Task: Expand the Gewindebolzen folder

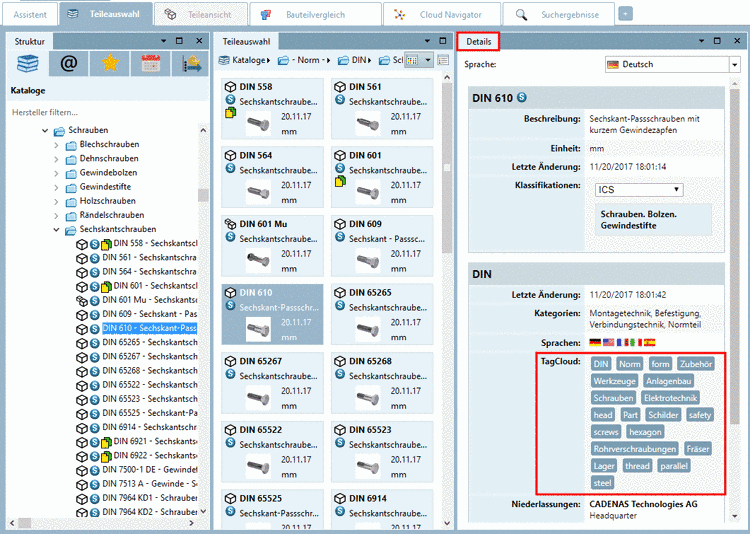Action: [x=56, y=173]
